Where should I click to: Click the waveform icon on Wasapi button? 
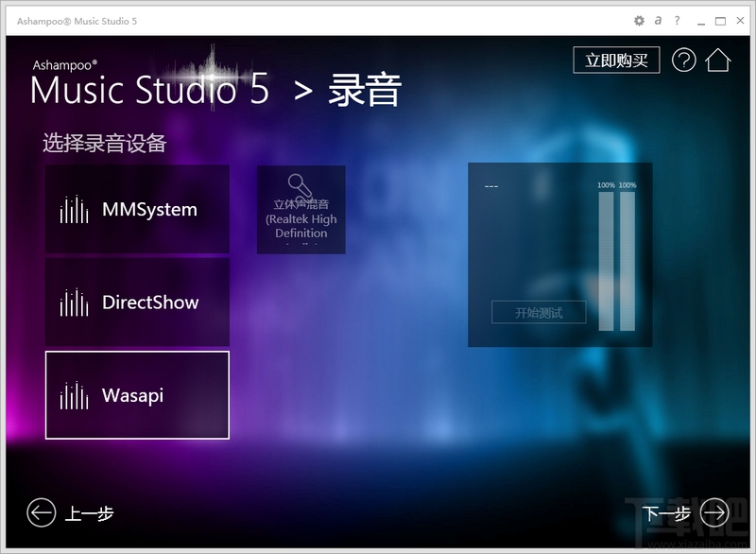pos(76,394)
